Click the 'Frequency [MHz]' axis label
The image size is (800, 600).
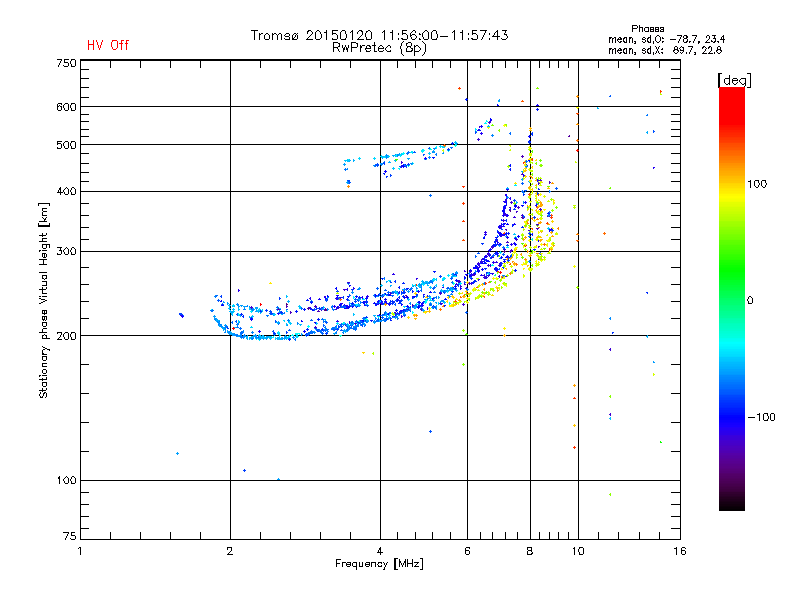(379, 564)
